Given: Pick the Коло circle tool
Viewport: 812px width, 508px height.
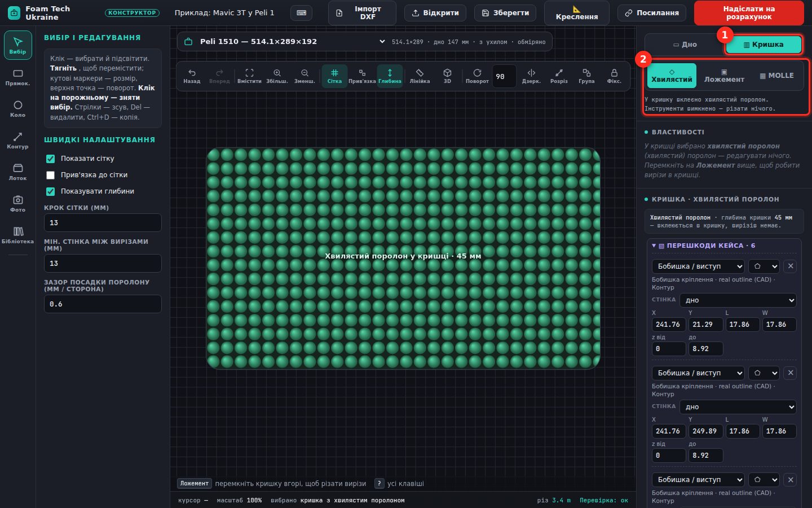Looking at the screenshot, I should tap(17, 109).
